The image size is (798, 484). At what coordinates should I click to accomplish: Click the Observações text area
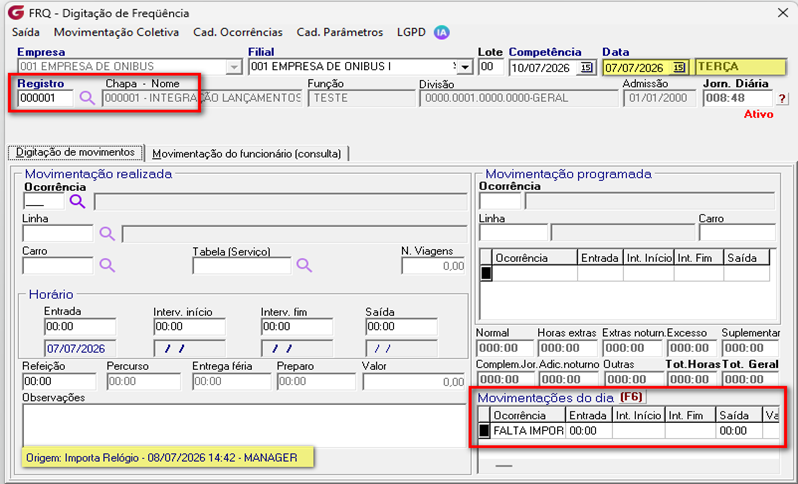point(244,425)
